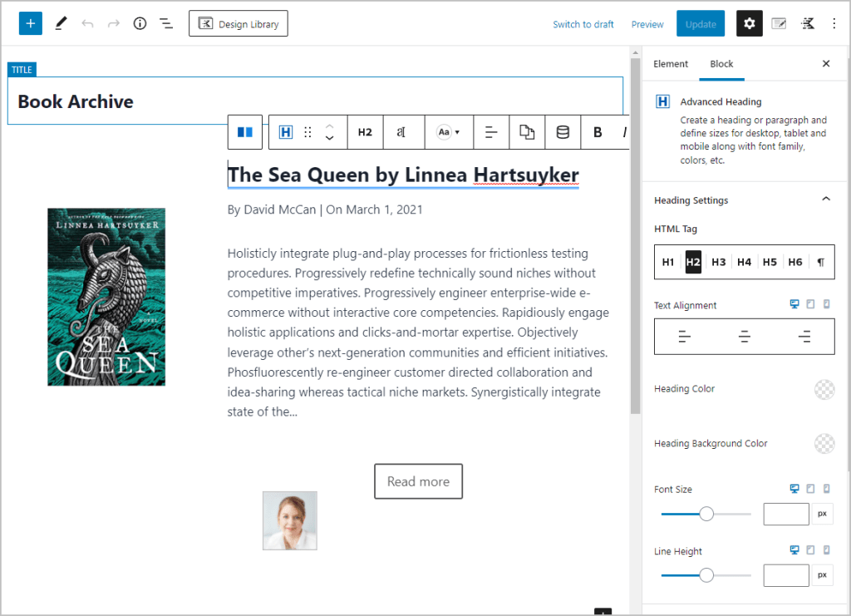Open the List View outline icon
Viewport: 851px width, 616px height.
tap(166, 23)
